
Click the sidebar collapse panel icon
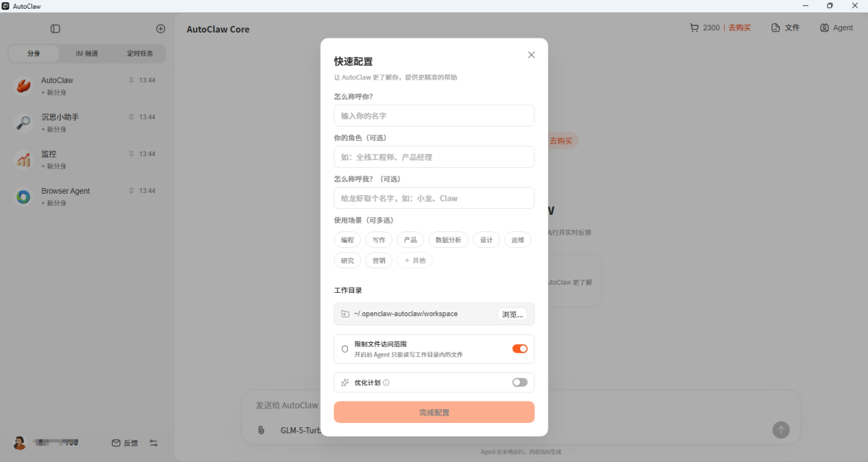(x=56, y=29)
